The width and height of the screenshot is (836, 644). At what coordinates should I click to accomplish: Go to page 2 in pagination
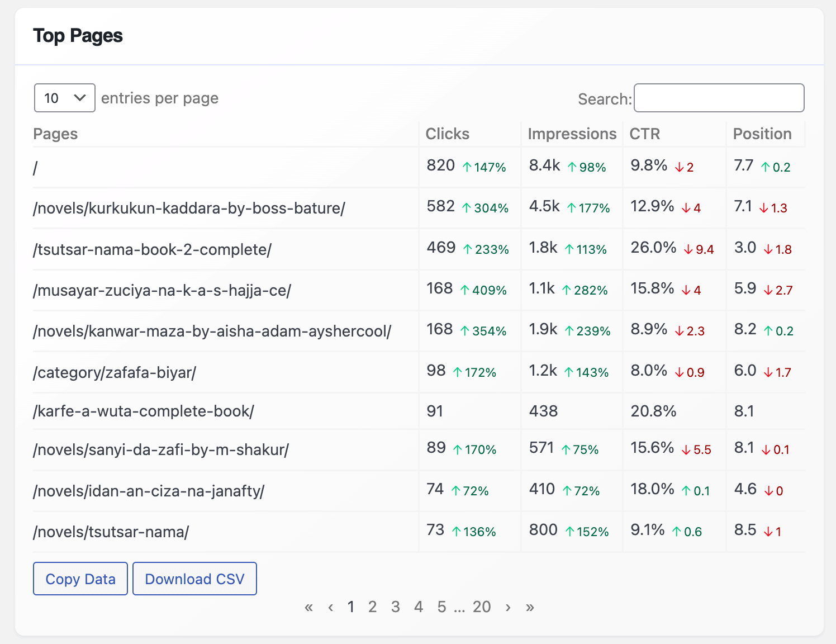pos(373,607)
